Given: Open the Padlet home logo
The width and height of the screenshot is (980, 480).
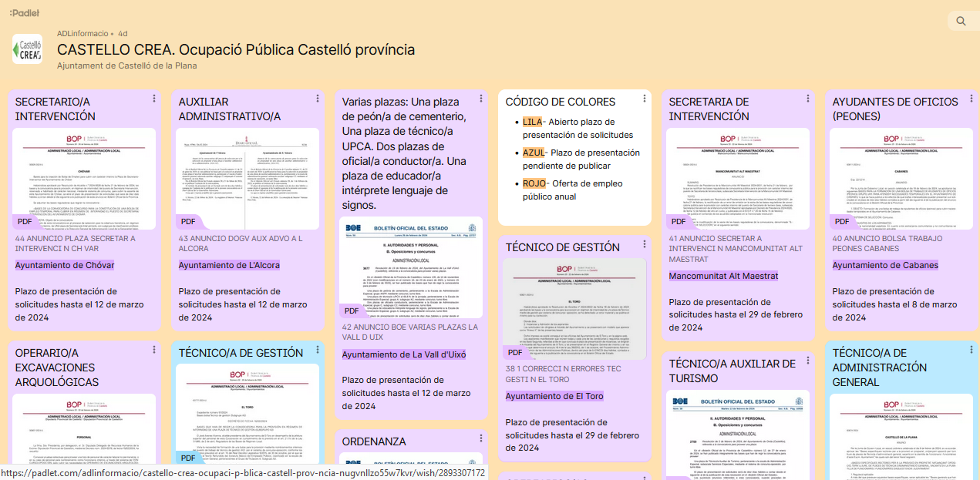Looking at the screenshot, I should (25, 13).
